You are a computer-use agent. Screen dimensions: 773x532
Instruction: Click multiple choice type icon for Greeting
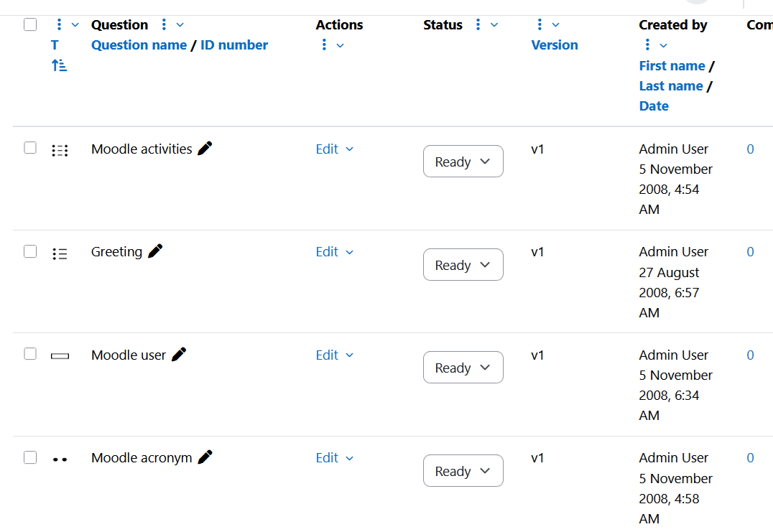tap(60, 253)
